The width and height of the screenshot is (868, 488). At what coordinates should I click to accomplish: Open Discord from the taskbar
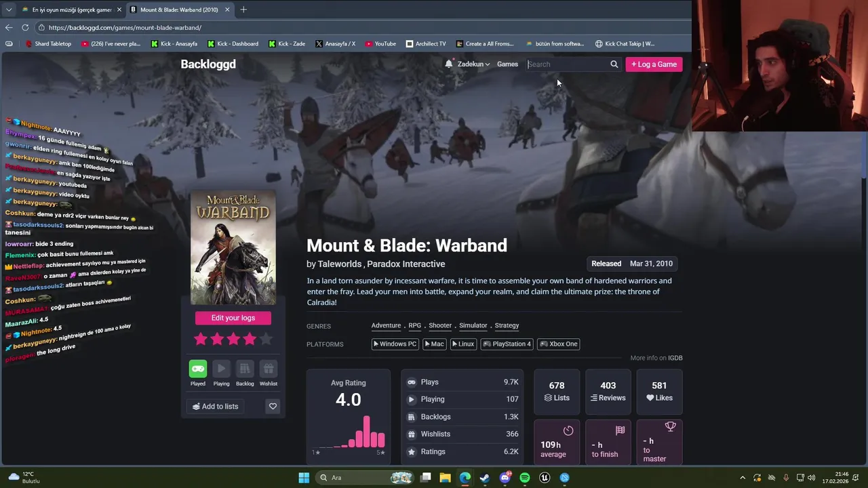click(505, 478)
